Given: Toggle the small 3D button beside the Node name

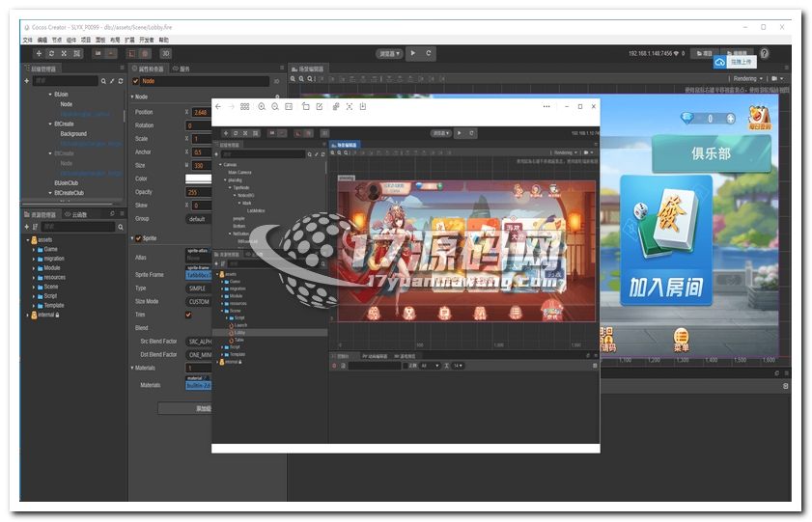Looking at the screenshot, I should click(x=276, y=81).
